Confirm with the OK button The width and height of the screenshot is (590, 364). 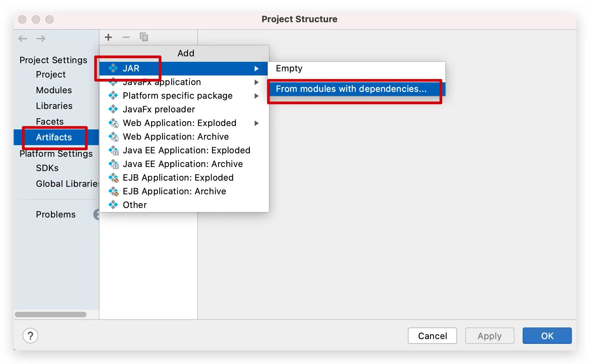coord(547,336)
